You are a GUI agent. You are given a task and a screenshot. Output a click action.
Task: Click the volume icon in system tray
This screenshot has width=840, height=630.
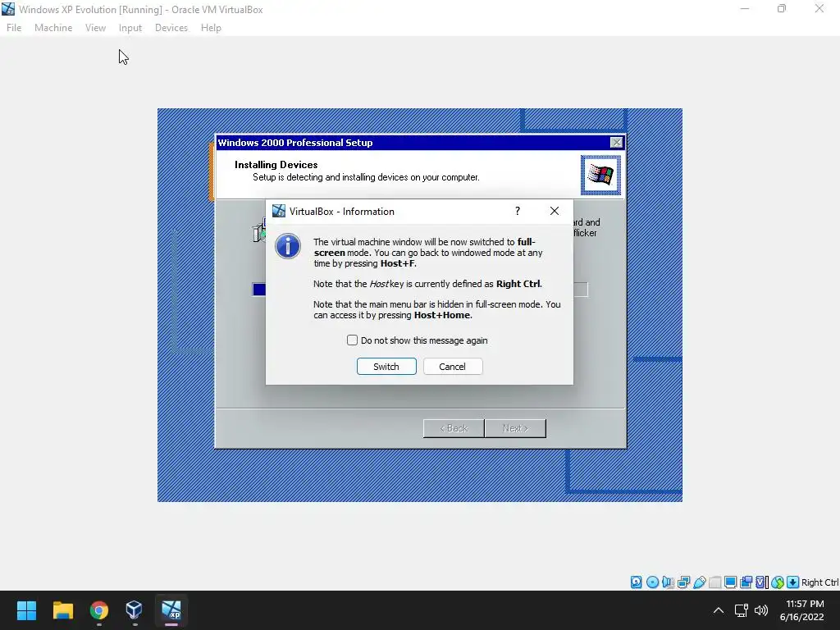[761, 610]
